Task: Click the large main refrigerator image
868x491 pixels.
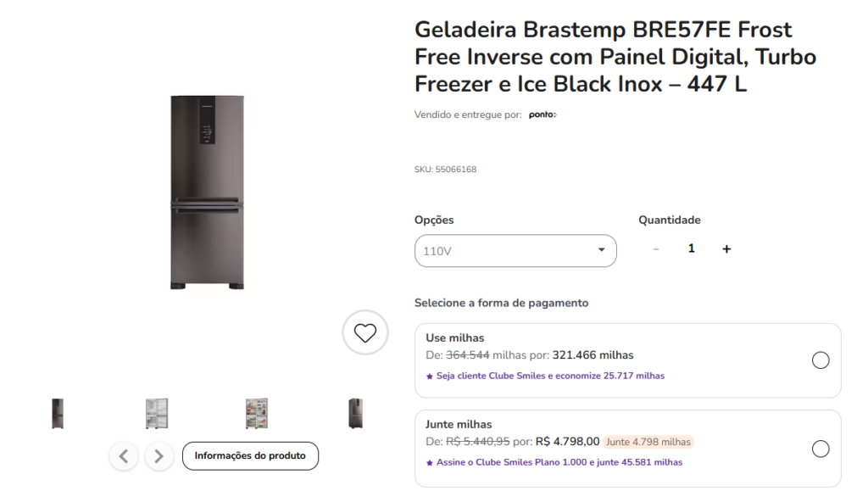Action: pos(207,192)
